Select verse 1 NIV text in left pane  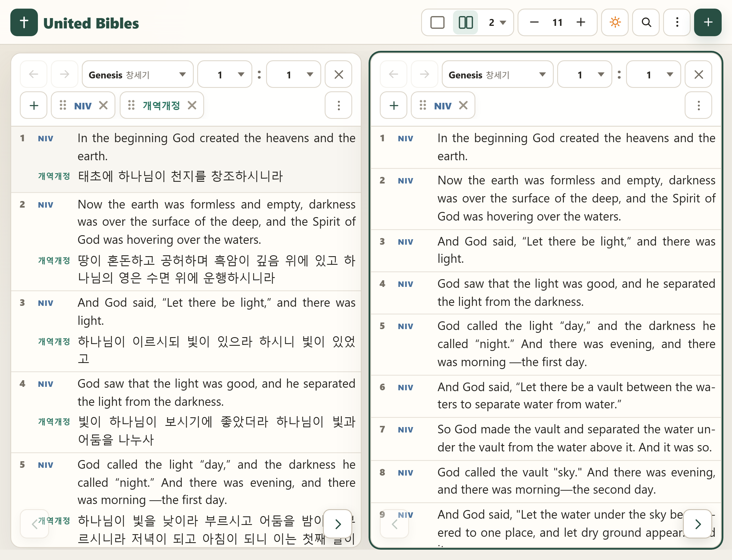point(216,147)
